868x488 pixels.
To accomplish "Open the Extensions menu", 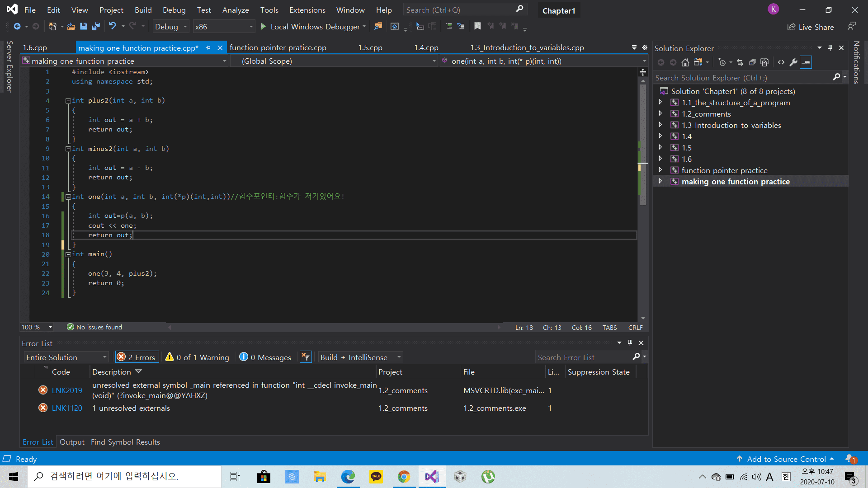I will coord(307,10).
